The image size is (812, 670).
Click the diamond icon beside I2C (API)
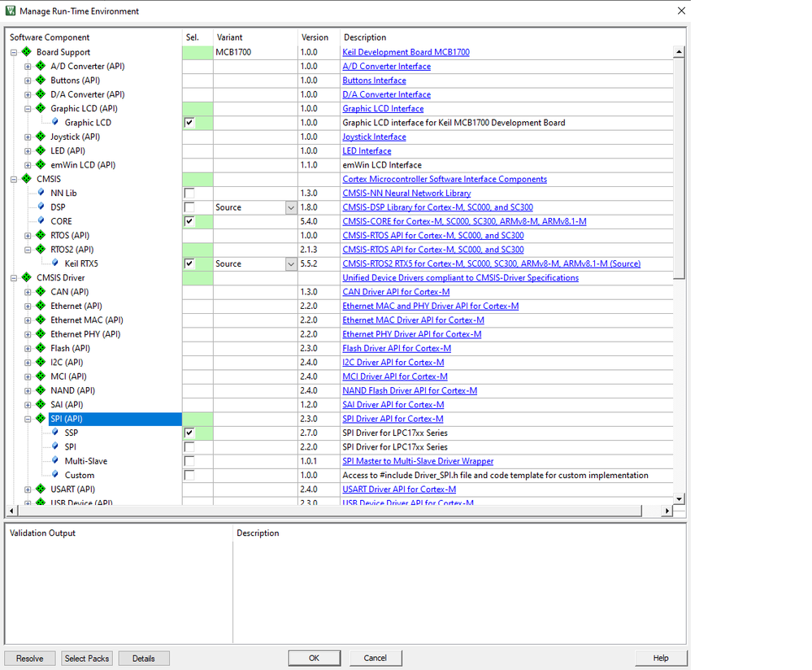click(x=41, y=362)
